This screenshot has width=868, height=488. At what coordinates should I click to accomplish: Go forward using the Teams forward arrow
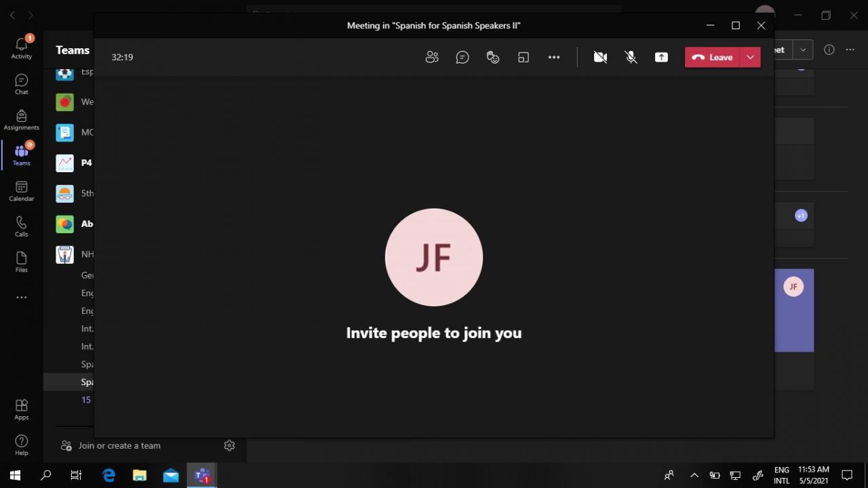31,15
